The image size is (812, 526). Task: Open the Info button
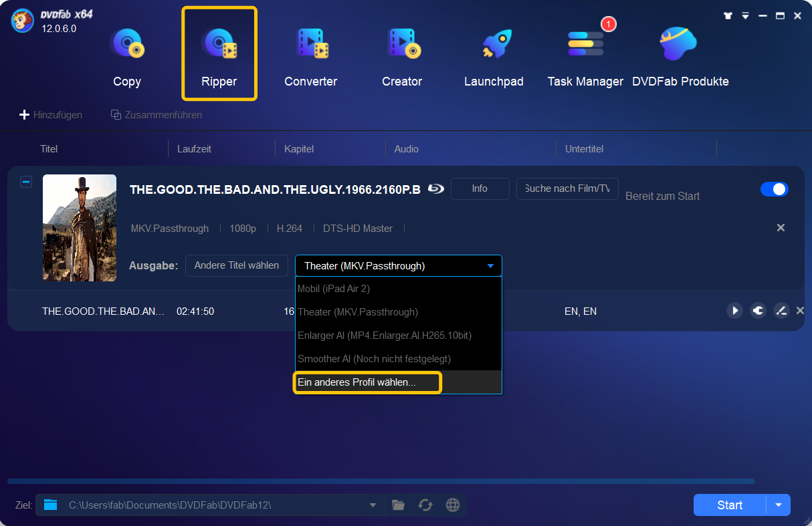coord(480,188)
